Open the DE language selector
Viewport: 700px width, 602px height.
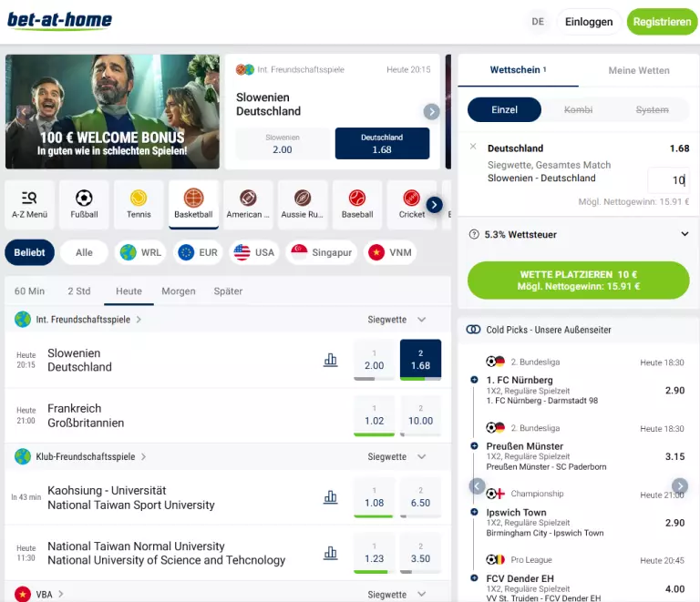pos(538,22)
